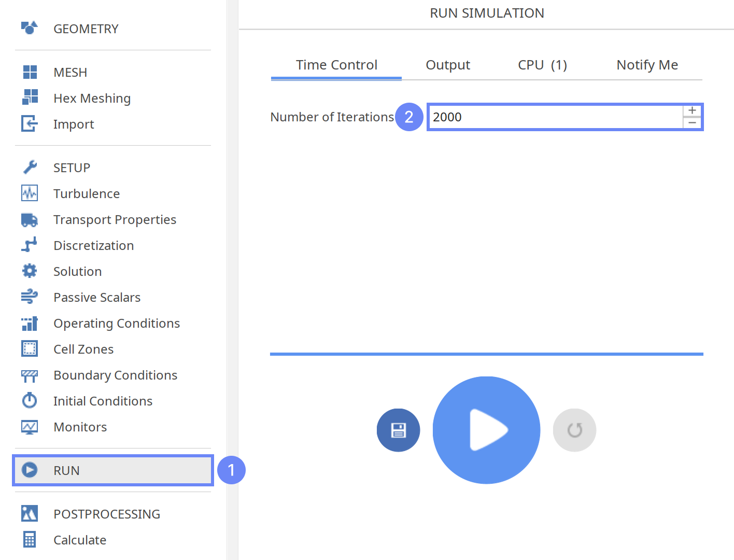The image size is (734, 560).
Task: Save the simulation with disk button
Action: click(x=398, y=430)
